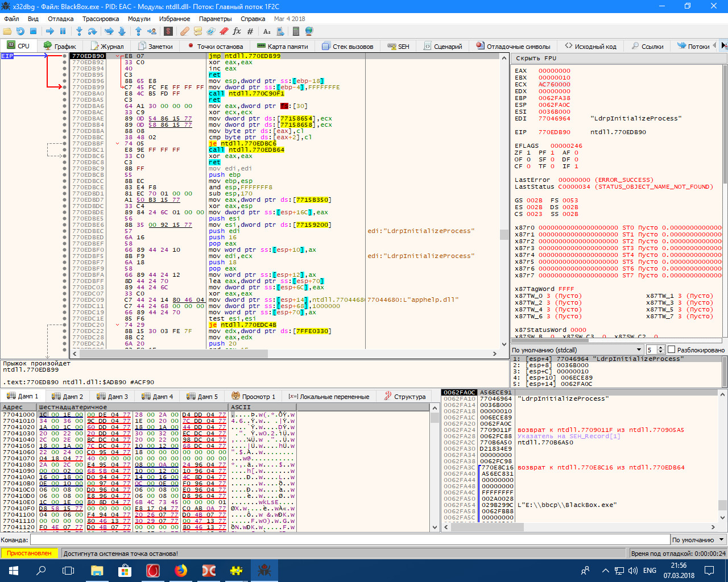This screenshot has width=728, height=582.
Task: Click the Step Into toolbar icon
Action: pyautogui.click(x=78, y=31)
